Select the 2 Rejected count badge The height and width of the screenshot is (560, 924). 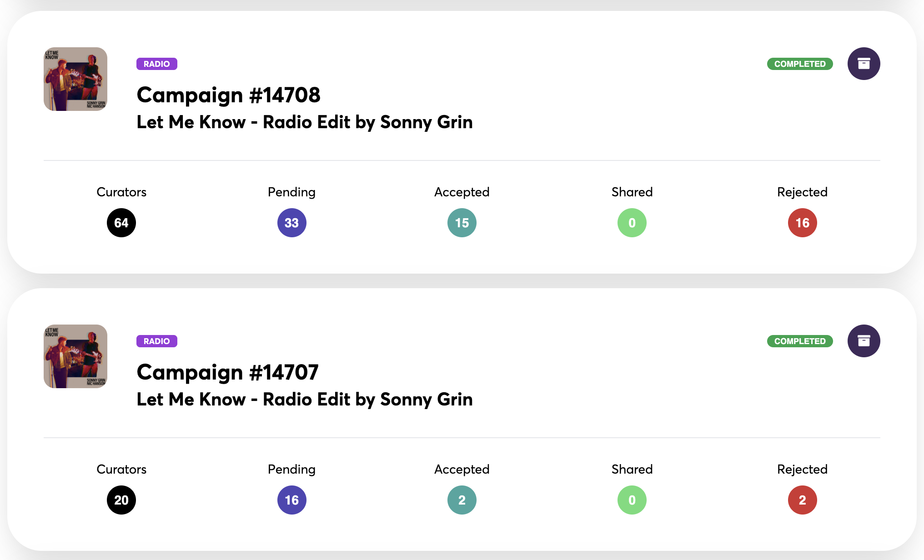pyautogui.click(x=802, y=500)
